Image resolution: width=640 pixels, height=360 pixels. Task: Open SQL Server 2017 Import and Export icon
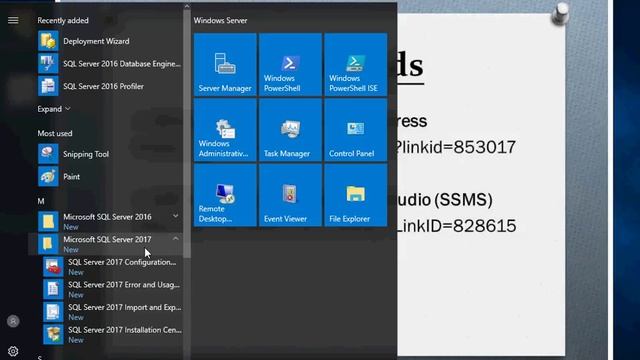coord(53,311)
